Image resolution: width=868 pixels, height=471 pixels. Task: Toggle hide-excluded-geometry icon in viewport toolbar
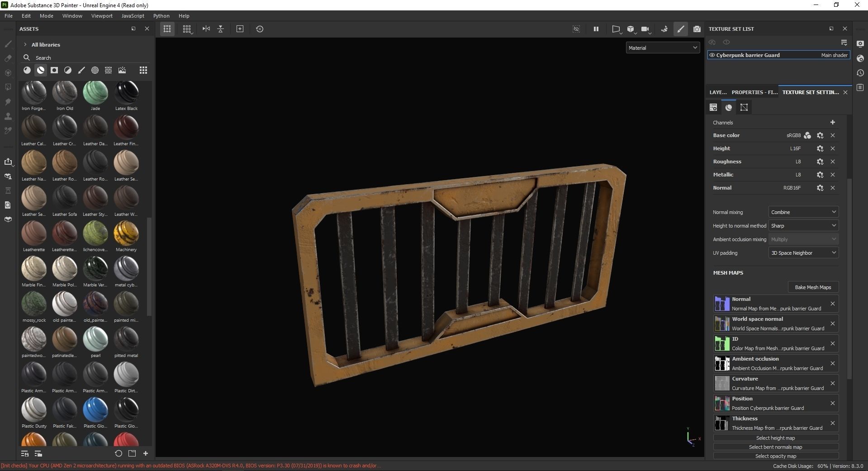[576, 29]
